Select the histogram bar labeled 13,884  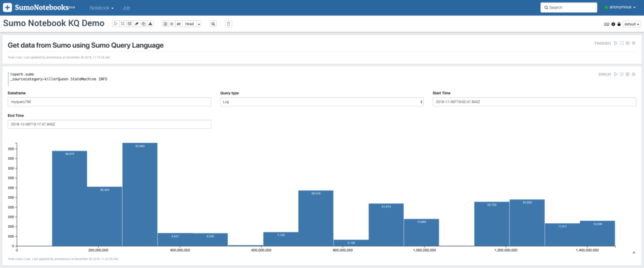[x=421, y=232]
